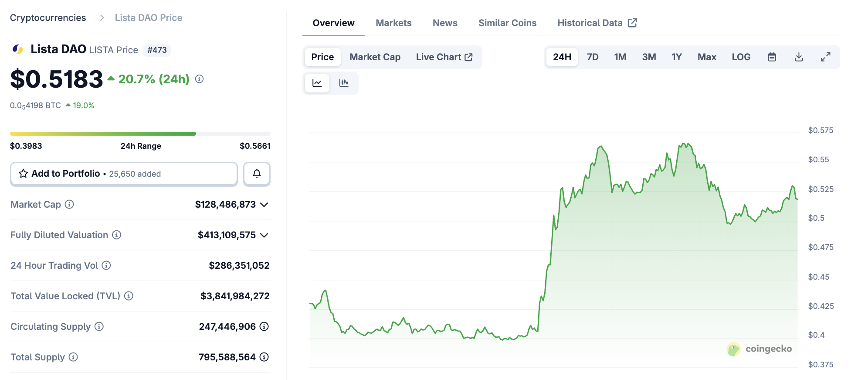Switch to candlestick chart view
This screenshot has width=868, height=380.
(344, 83)
